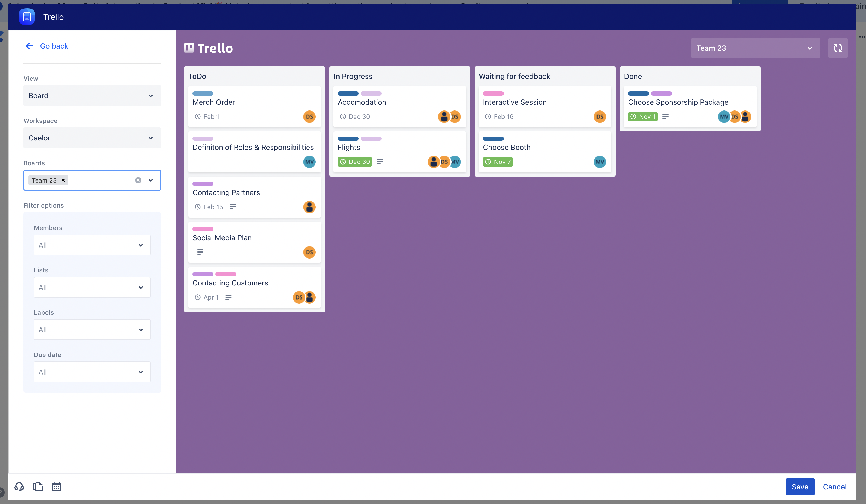The width and height of the screenshot is (866, 504).
Task: Click the description icon on Flights card
Action: (x=380, y=162)
